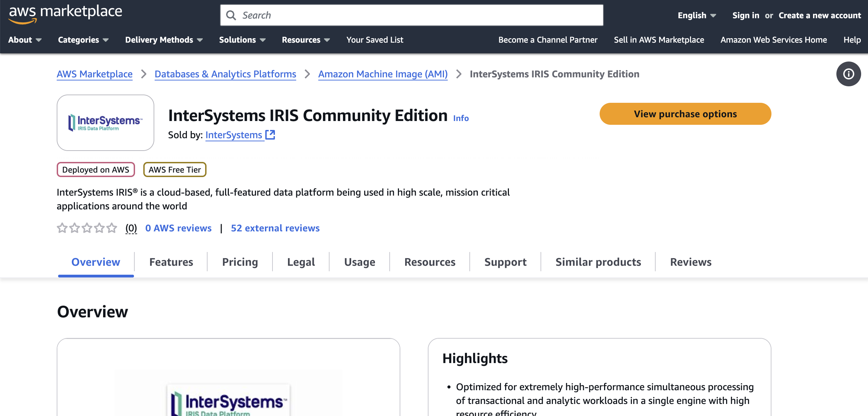The height and width of the screenshot is (416, 868).
Task: Select the fifth rating star
Action: [x=111, y=228]
